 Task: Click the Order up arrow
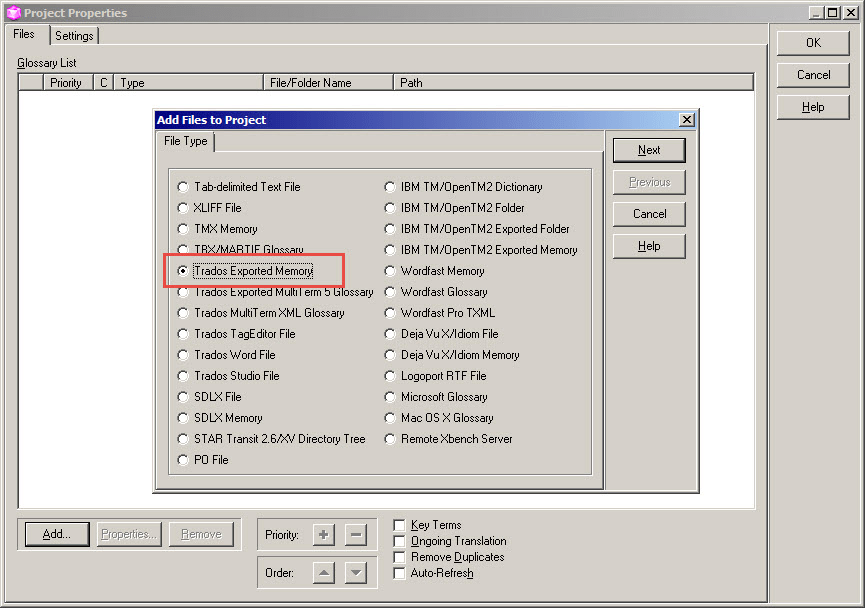coord(323,572)
